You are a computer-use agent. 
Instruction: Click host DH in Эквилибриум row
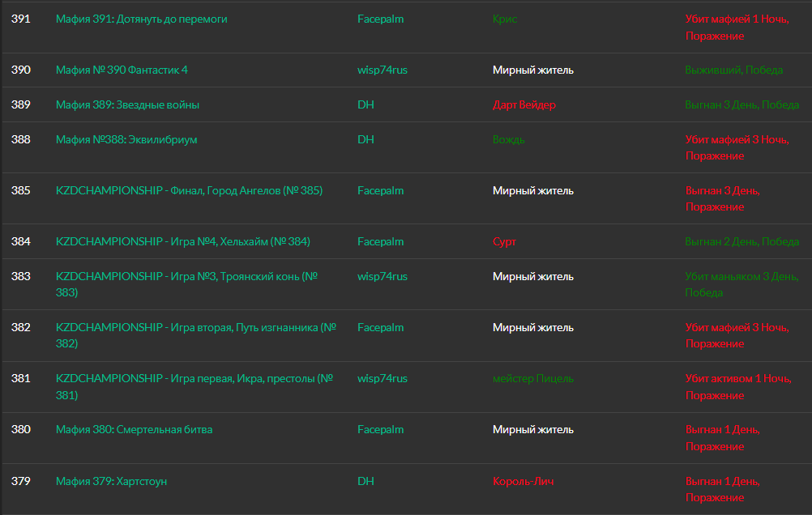365,139
